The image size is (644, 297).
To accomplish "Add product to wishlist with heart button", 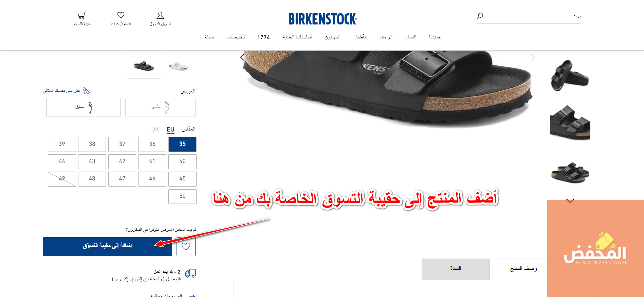I will [x=186, y=247].
